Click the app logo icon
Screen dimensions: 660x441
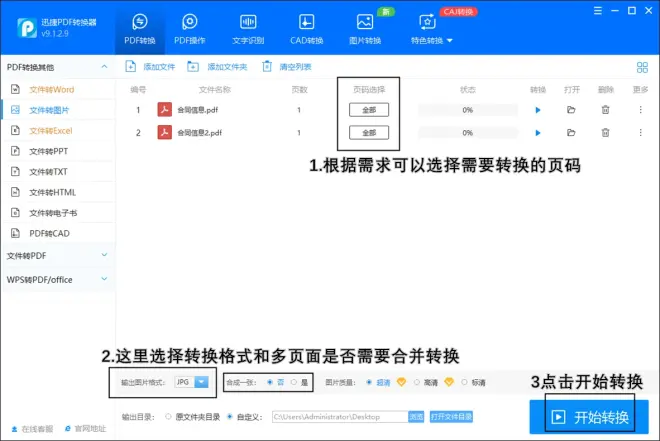(27, 28)
